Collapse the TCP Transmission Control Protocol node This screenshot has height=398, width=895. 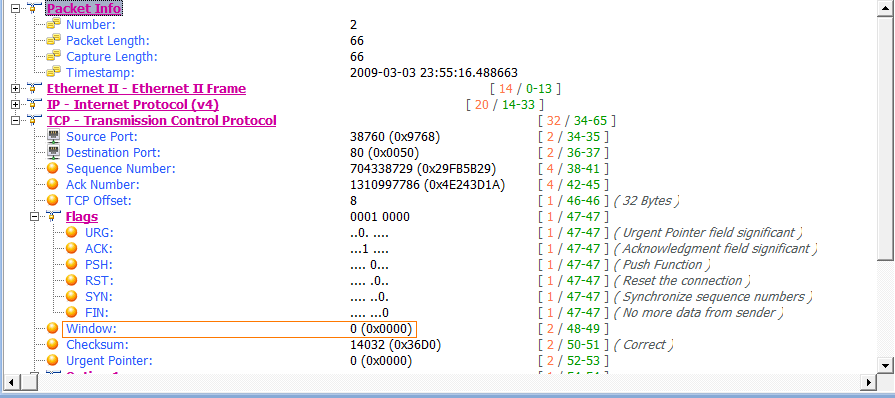[x=15, y=120]
